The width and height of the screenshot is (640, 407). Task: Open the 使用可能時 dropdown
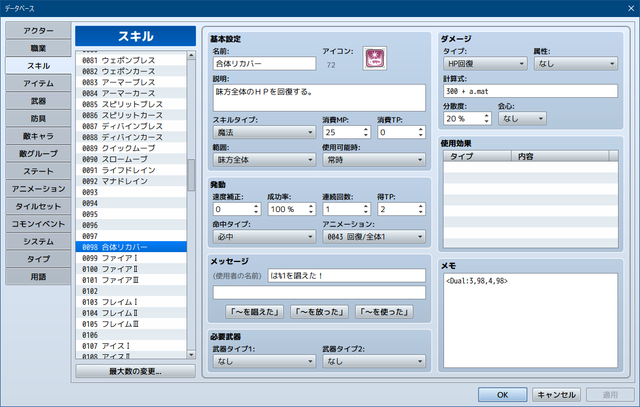[x=374, y=160]
